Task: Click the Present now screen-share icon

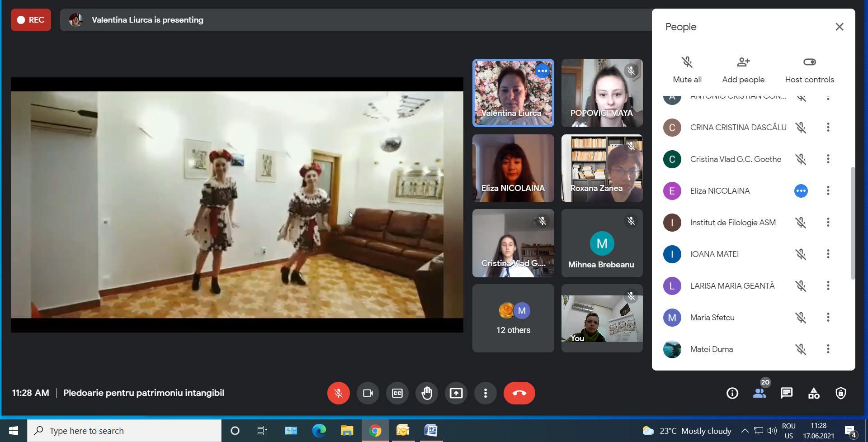Action: coord(456,393)
